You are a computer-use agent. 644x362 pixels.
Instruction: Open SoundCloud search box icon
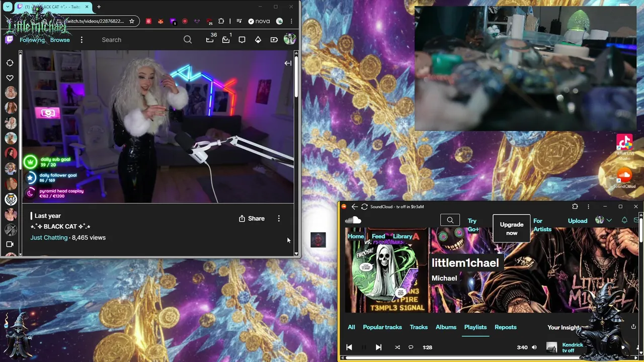(450, 220)
